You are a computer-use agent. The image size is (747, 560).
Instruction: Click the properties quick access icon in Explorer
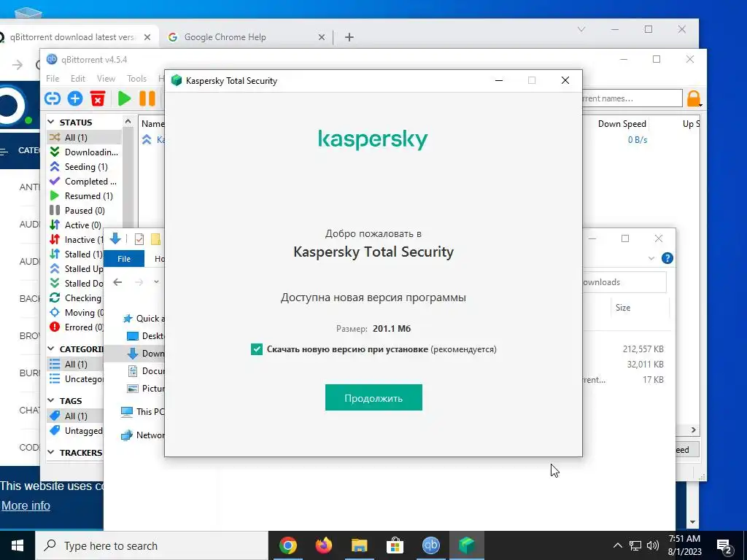(139, 239)
